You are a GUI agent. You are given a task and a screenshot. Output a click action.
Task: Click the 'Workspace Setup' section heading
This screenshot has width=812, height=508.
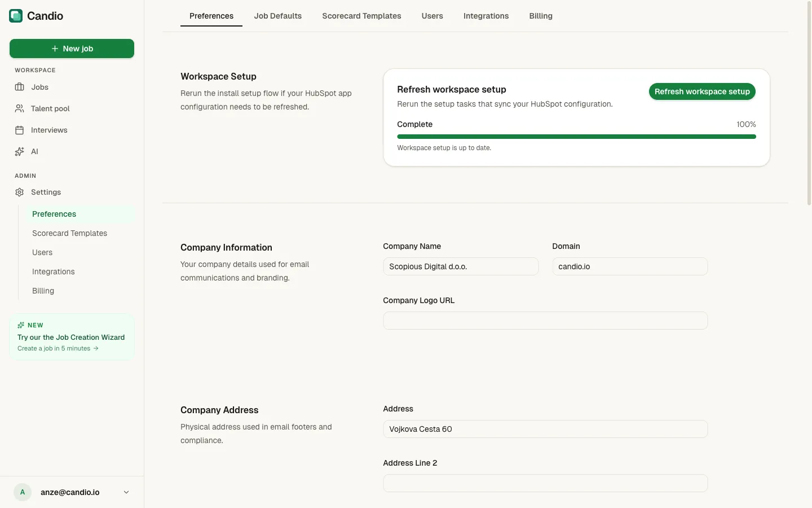218,76
